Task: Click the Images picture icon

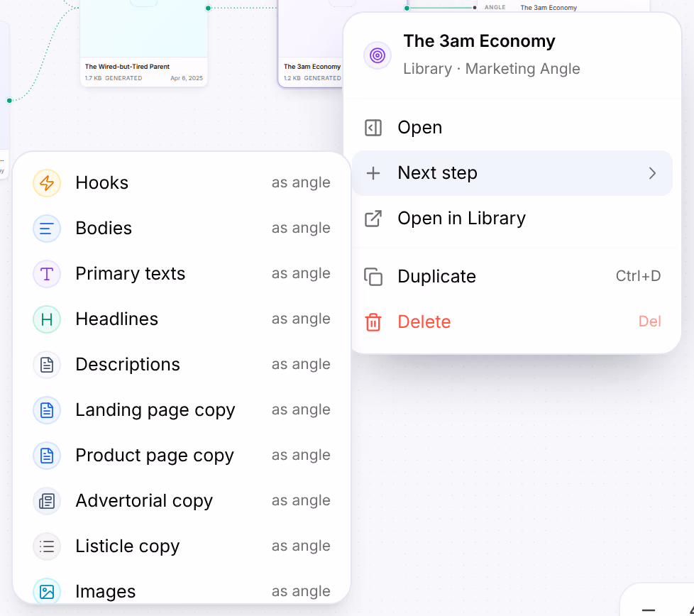Action: (46, 592)
